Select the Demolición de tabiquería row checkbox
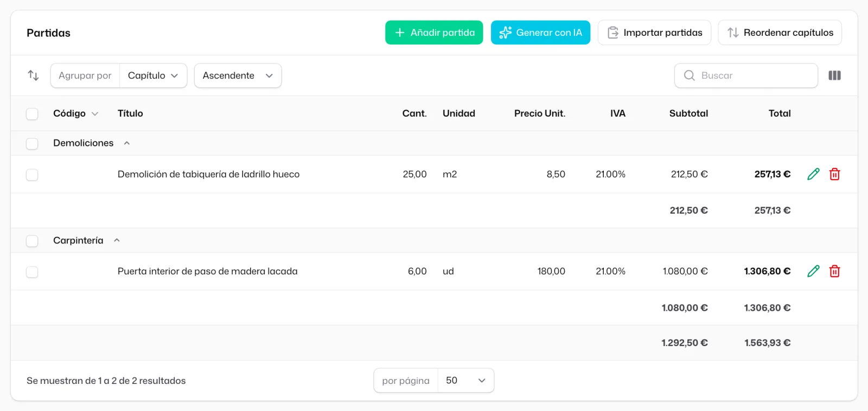This screenshot has width=868, height=411. pyautogui.click(x=32, y=175)
